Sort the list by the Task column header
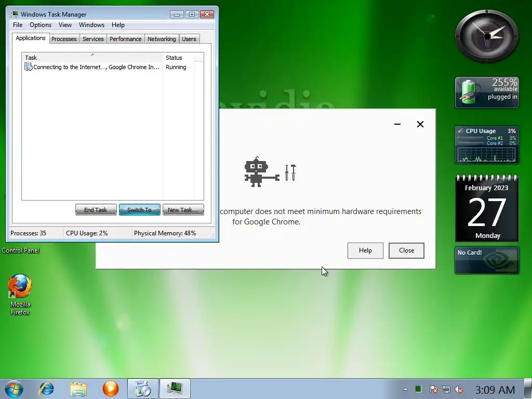 click(92, 57)
